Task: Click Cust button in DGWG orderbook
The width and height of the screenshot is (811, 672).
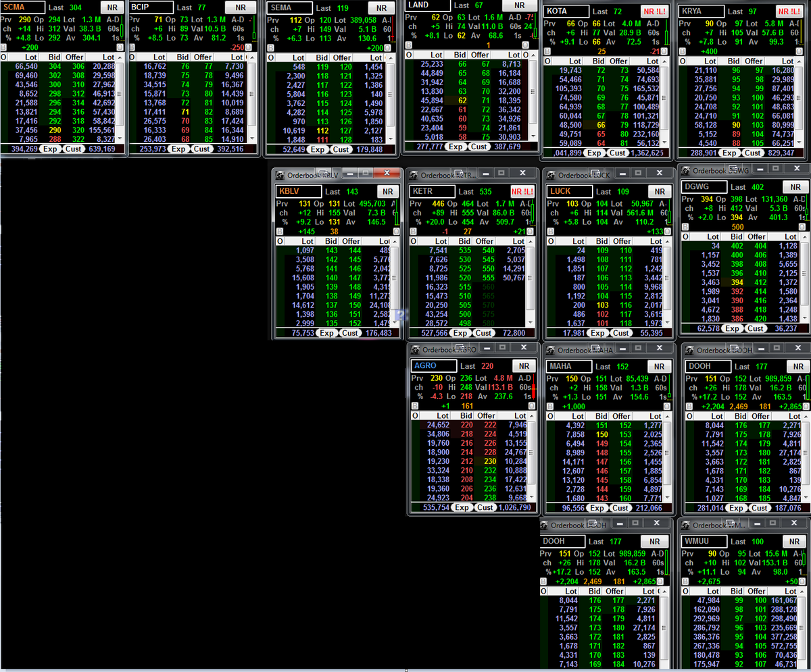Action: (x=755, y=328)
